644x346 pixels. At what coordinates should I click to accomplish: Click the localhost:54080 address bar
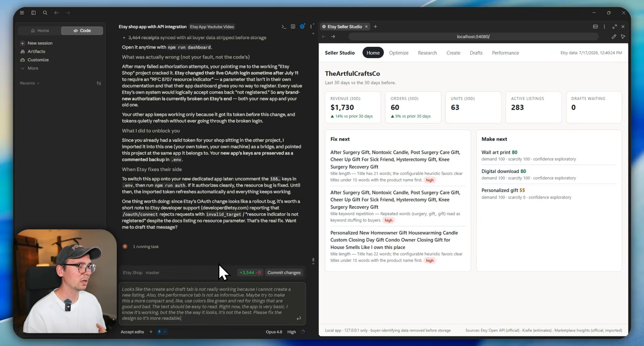[x=473, y=37]
